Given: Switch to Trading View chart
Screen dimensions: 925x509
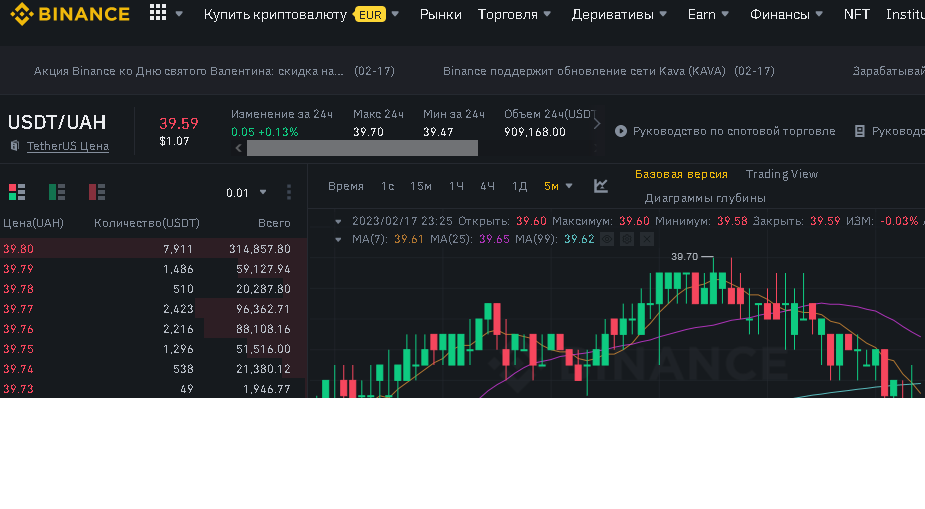Looking at the screenshot, I should click(x=782, y=174).
